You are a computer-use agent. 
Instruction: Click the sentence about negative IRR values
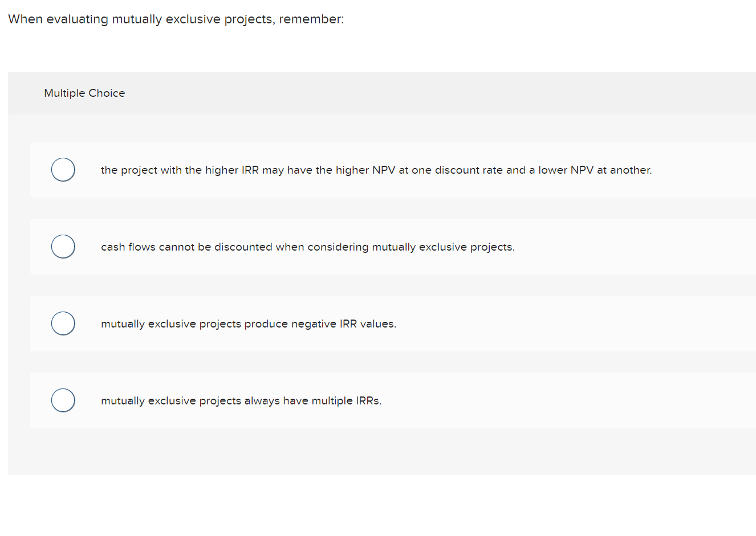click(x=249, y=324)
